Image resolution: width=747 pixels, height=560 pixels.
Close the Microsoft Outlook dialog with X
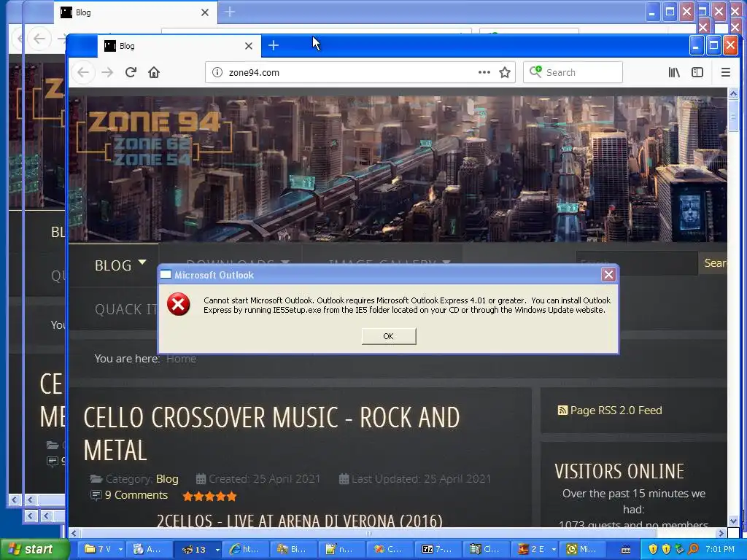(x=608, y=275)
